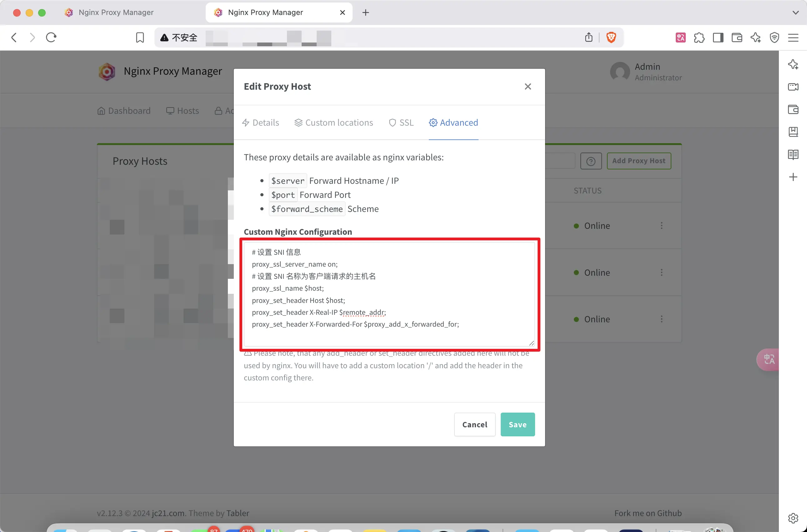Click inside the Custom Nginx Configuration textarea
The height and width of the screenshot is (532, 807).
pos(389,294)
